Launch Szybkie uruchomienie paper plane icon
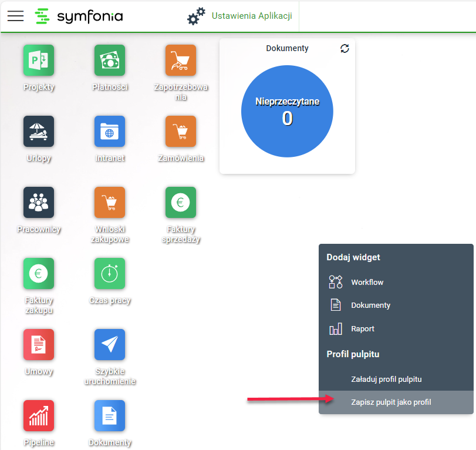 point(110,345)
